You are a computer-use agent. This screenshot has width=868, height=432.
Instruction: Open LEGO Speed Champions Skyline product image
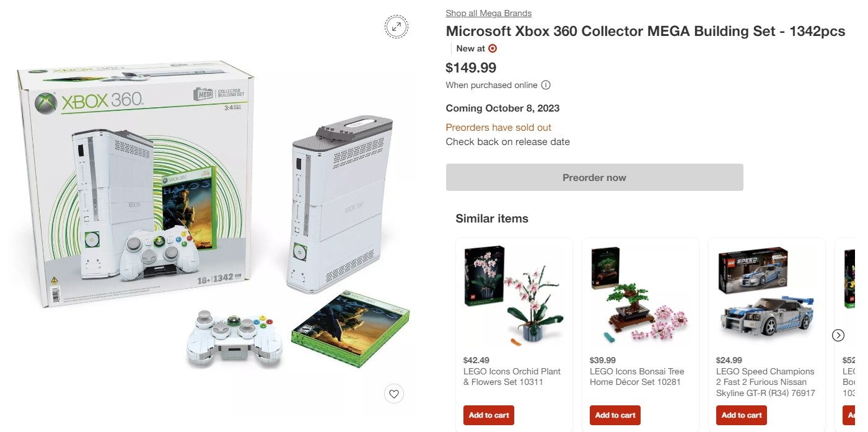point(766,294)
